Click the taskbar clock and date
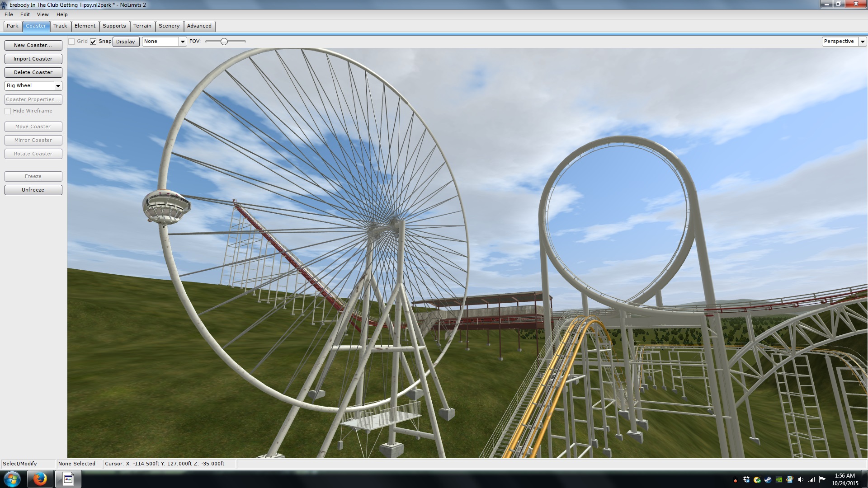868x488 pixels. click(844, 479)
